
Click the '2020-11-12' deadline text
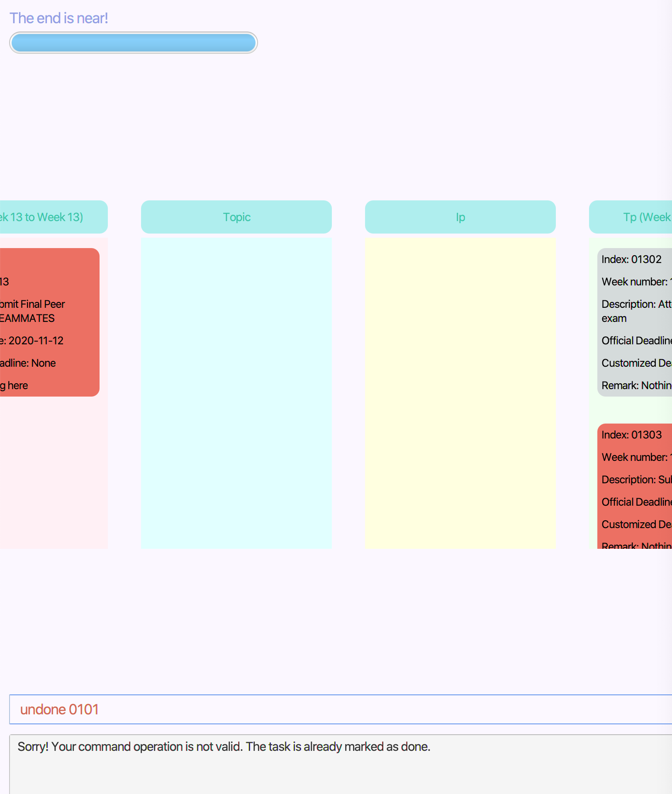[36, 341]
